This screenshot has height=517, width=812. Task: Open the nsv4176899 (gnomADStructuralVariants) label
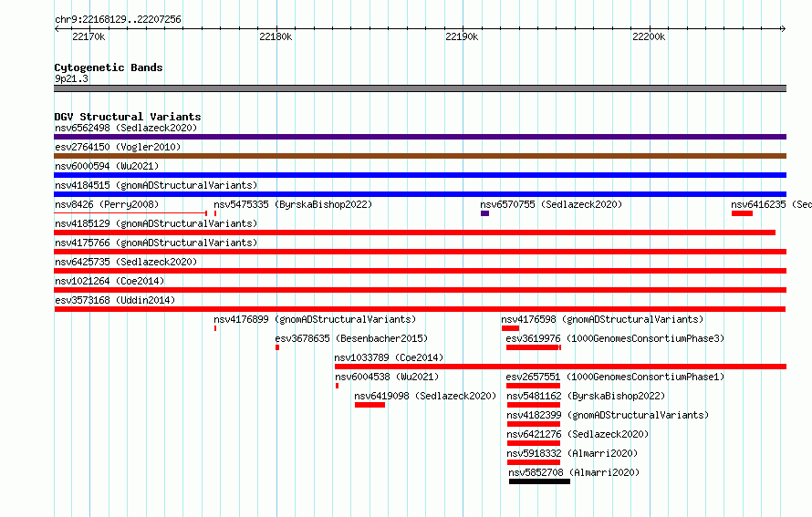[315, 319]
